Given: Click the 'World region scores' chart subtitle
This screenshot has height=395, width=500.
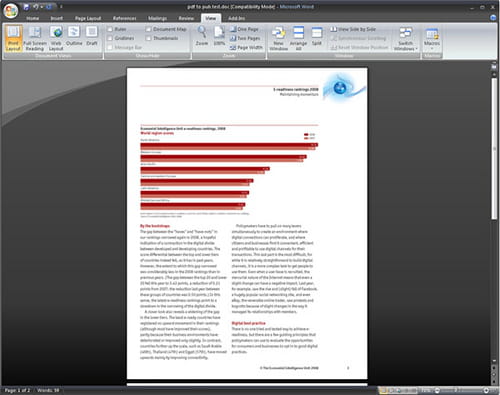Looking at the screenshot, I should tap(157, 133).
